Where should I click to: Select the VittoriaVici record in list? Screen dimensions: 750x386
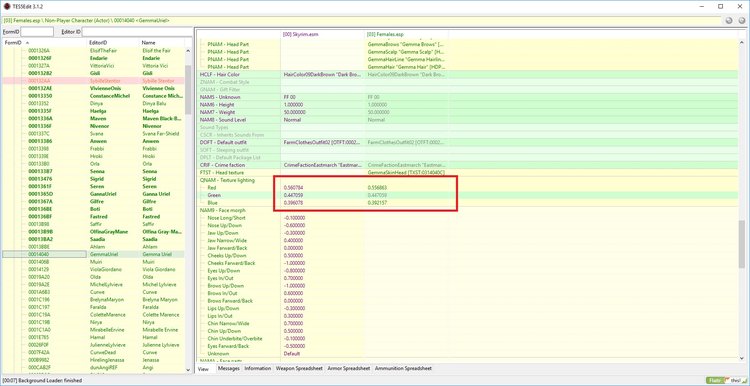coord(93,66)
